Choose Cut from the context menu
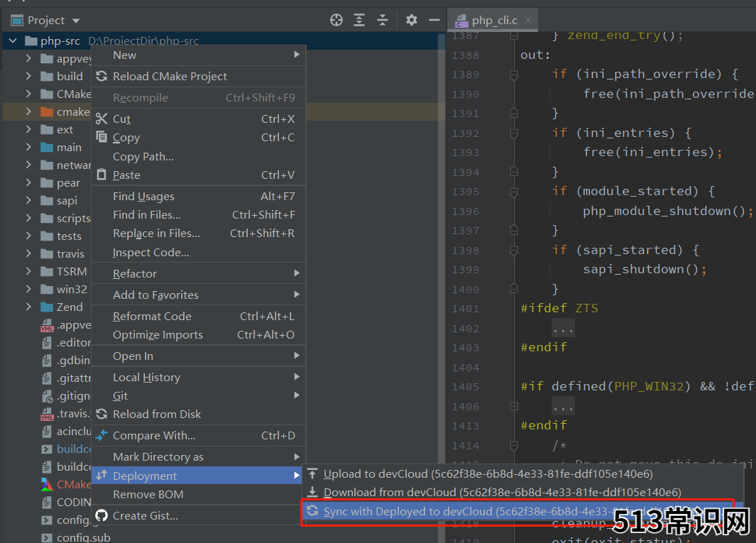Viewport: 756px width, 543px height. [199, 119]
